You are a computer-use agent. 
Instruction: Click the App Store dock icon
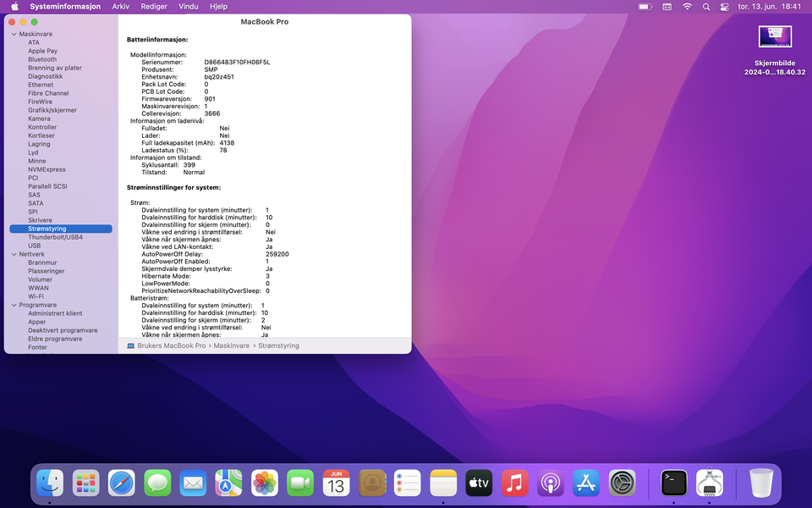pyautogui.click(x=586, y=483)
